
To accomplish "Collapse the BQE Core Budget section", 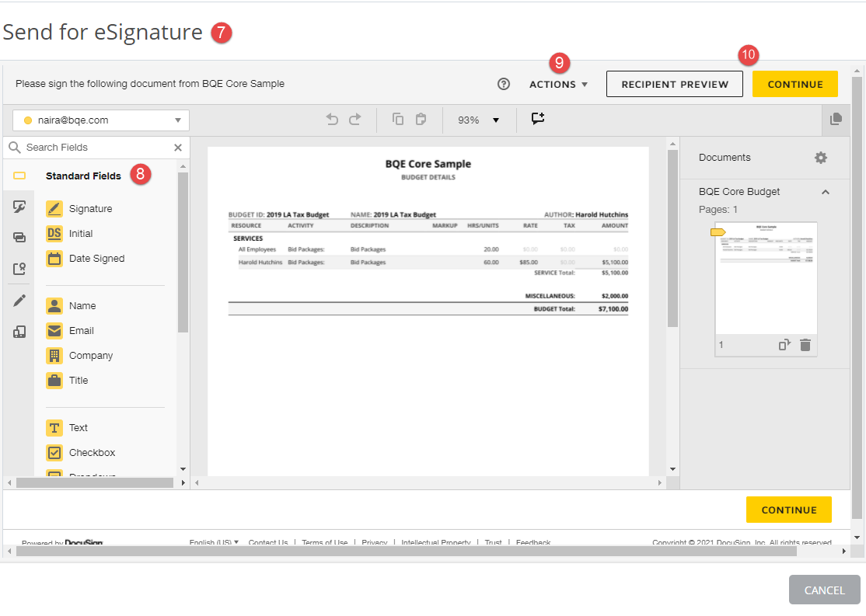I will pyautogui.click(x=825, y=192).
